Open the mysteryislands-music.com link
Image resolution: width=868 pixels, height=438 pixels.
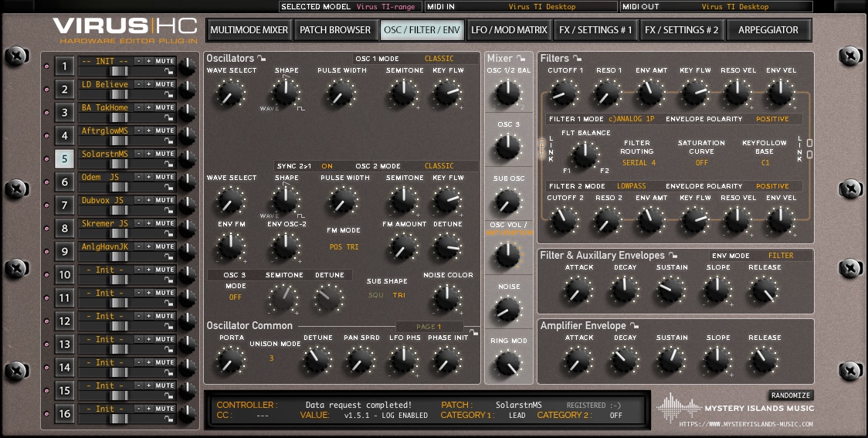tap(746, 424)
